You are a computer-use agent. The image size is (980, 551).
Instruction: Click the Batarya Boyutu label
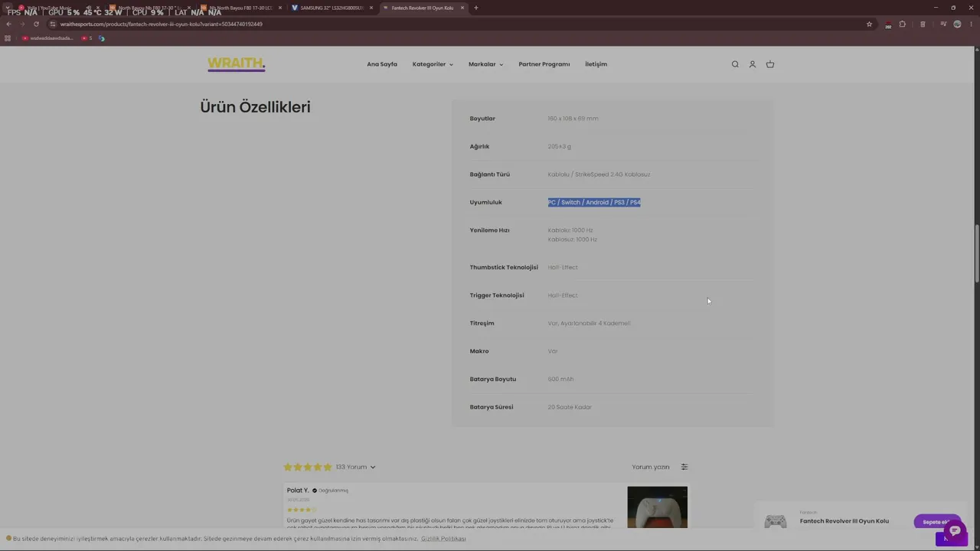pos(493,379)
